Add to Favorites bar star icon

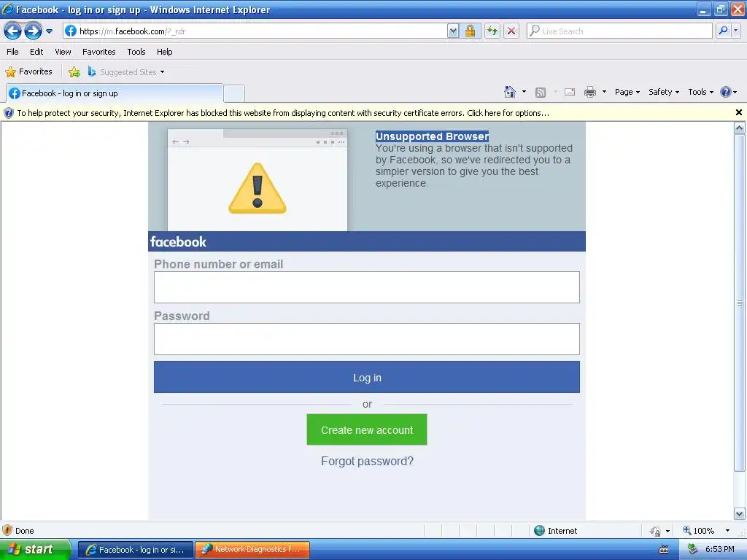click(74, 72)
